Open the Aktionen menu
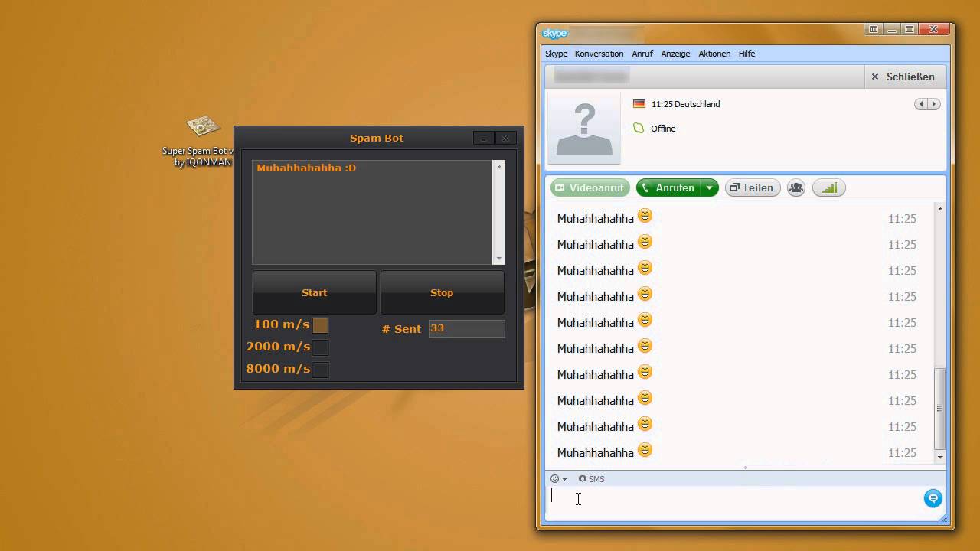 pos(714,54)
